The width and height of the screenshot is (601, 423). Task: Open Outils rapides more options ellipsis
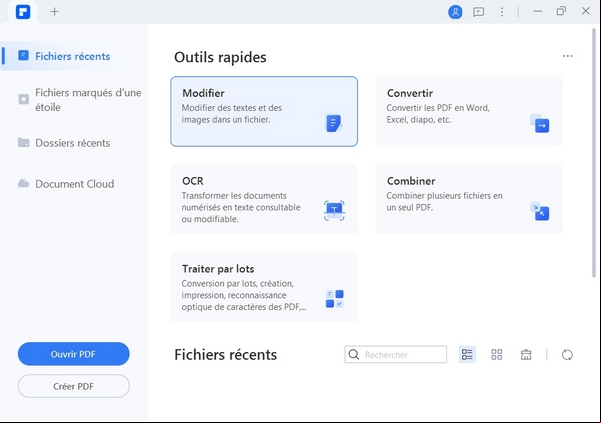568,56
